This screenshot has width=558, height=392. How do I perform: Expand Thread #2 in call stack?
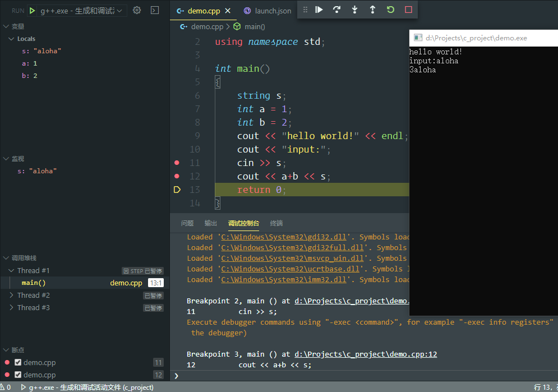click(x=11, y=295)
